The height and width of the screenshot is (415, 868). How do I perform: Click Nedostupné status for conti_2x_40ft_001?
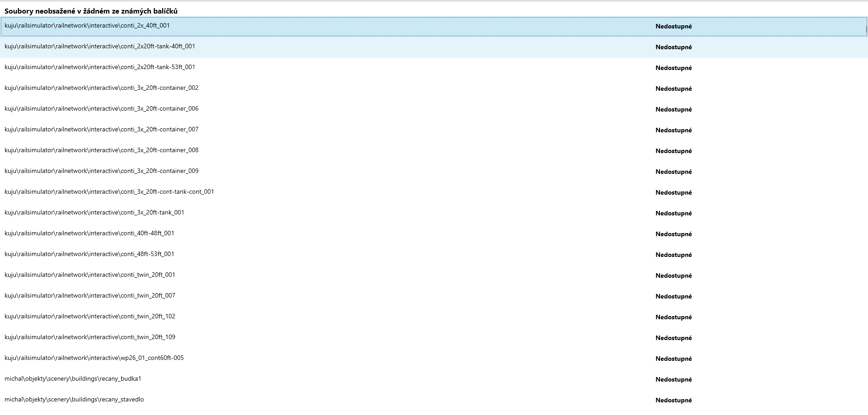674,26
